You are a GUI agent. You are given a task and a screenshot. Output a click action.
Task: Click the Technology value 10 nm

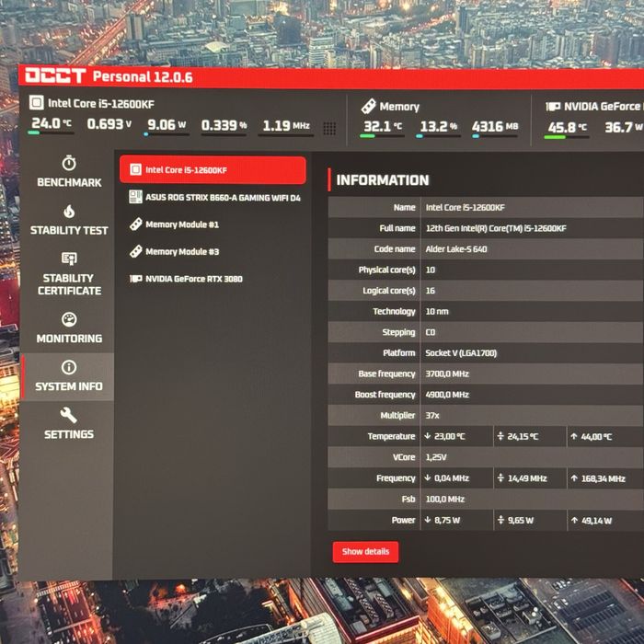click(437, 311)
